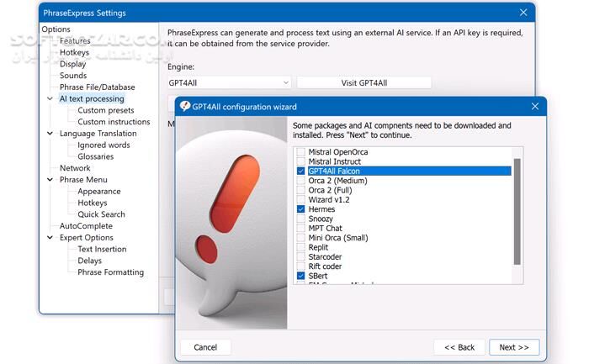589x364 pixels.
Task: Close the PhraseExpress Settings window
Action: [523, 13]
